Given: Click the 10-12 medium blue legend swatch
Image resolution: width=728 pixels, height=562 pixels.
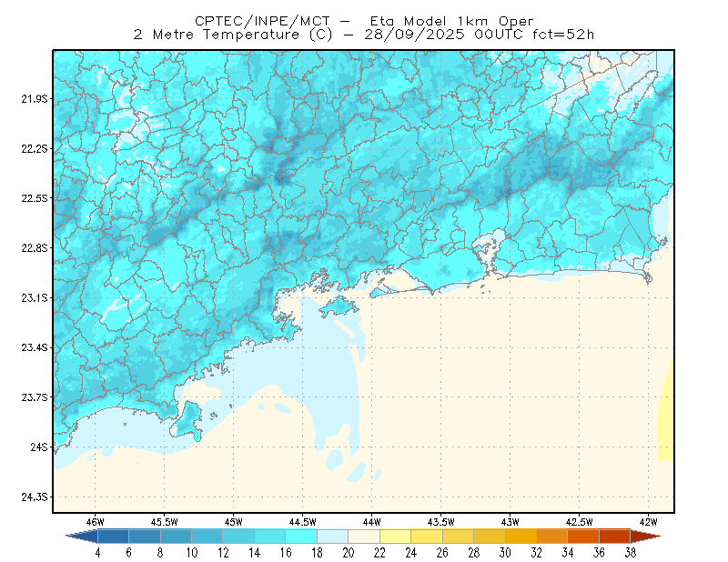Looking at the screenshot, I should click(207, 537).
